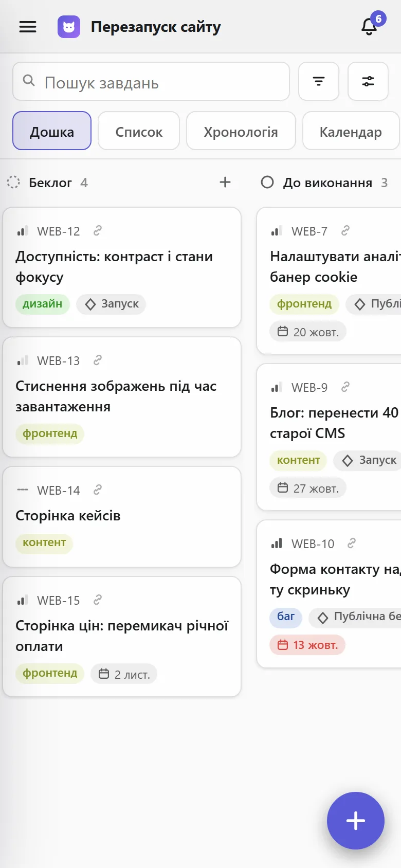The width and height of the screenshot is (401, 868).
Task: Copy link icon on WEB-13
Action: coord(98,360)
